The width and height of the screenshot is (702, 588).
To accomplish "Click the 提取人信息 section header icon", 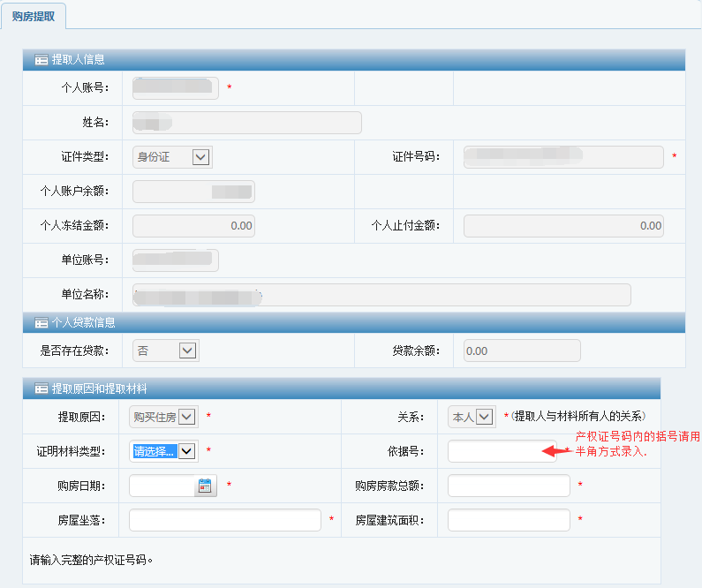I will (x=41, y=60).
